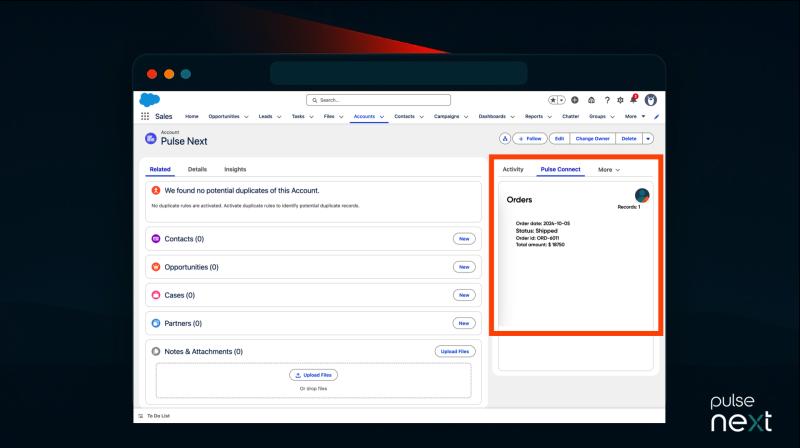Switch to the Insights tab

pyautogui.click(x=235, y=169)
